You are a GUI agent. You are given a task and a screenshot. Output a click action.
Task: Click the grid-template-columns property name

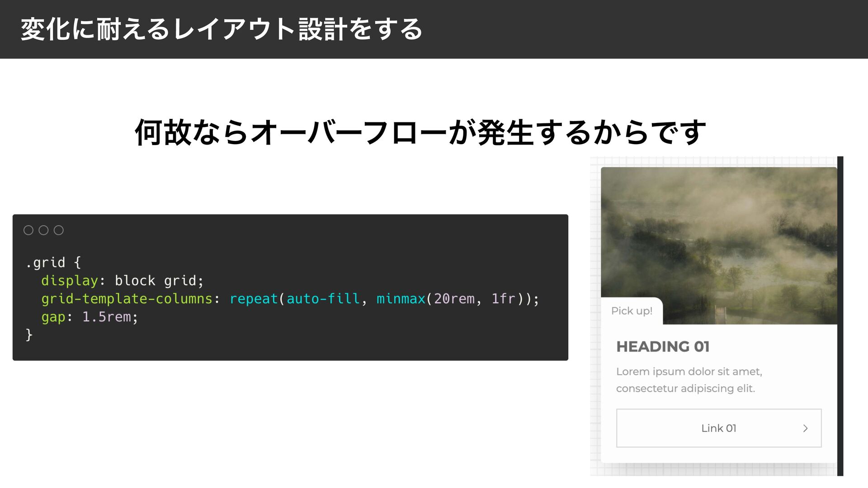(x=127, y=299)
